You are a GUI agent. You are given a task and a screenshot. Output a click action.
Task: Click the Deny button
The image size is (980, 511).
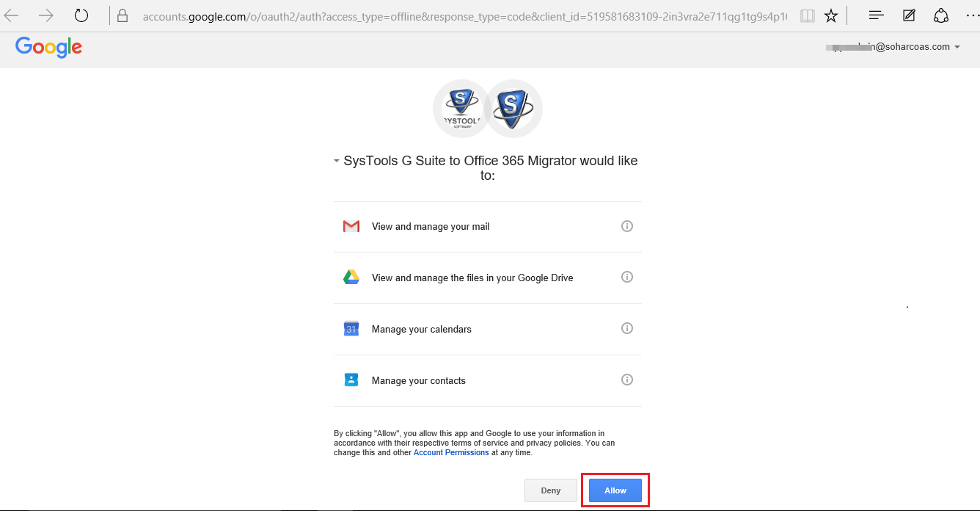(551, 490)
